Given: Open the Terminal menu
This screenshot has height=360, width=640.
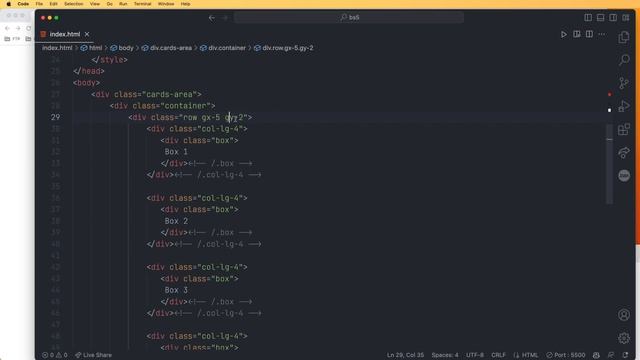Looking at the screenshot, I should point(142,4).
